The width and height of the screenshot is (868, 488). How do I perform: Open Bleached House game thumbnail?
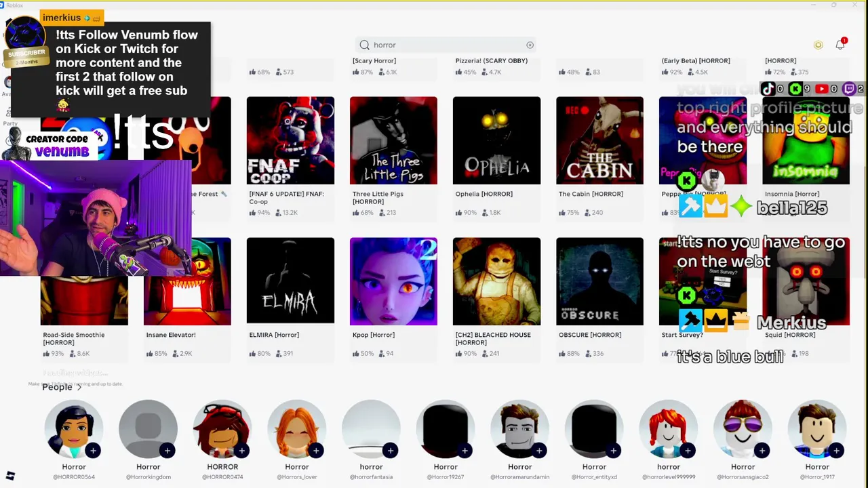point(496,281)
